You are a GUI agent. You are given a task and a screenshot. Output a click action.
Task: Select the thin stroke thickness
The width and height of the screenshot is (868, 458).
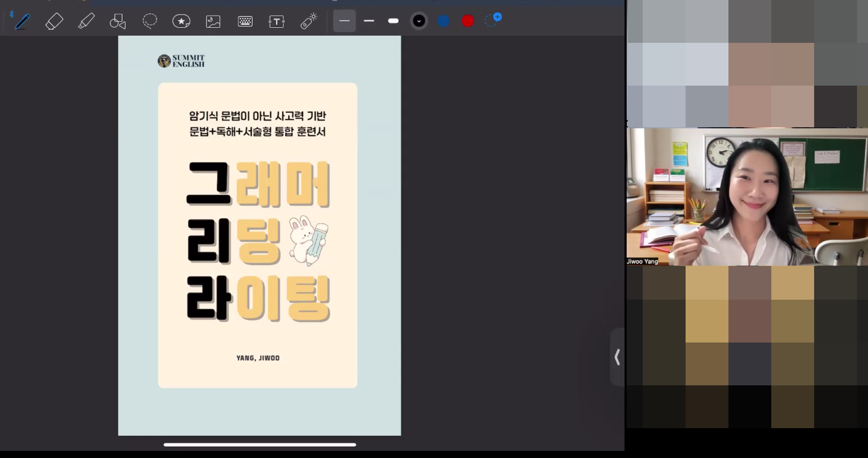344,21
